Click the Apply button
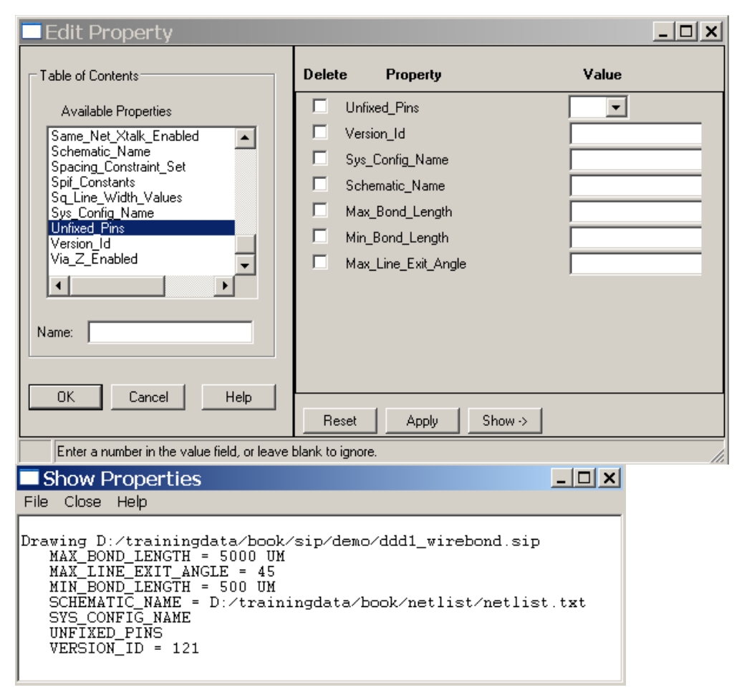The width and height of the screenshot is (747, 700). click(422, 421)
